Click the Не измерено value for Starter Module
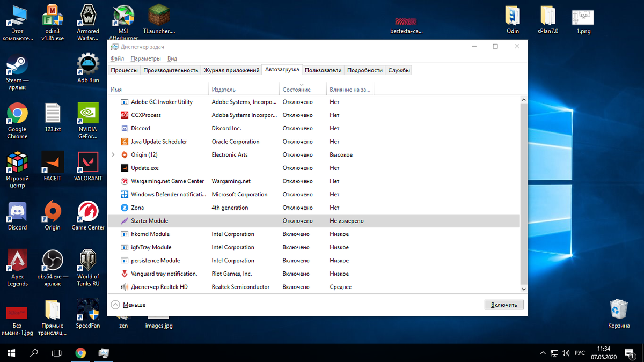This screenshot has width=644, height=362. (347, 221)
